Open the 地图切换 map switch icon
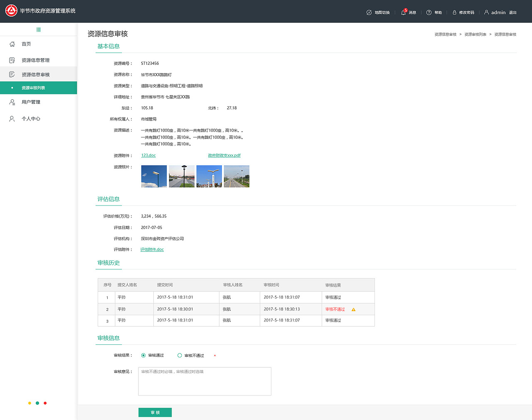Viewport: 532px width, 420px height. 368,12
